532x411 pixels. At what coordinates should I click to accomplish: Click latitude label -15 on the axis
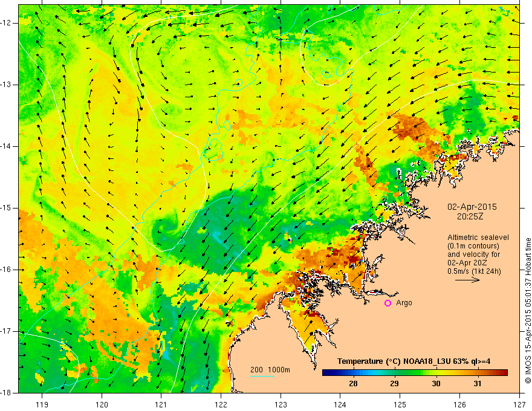(x=7, y=208)
